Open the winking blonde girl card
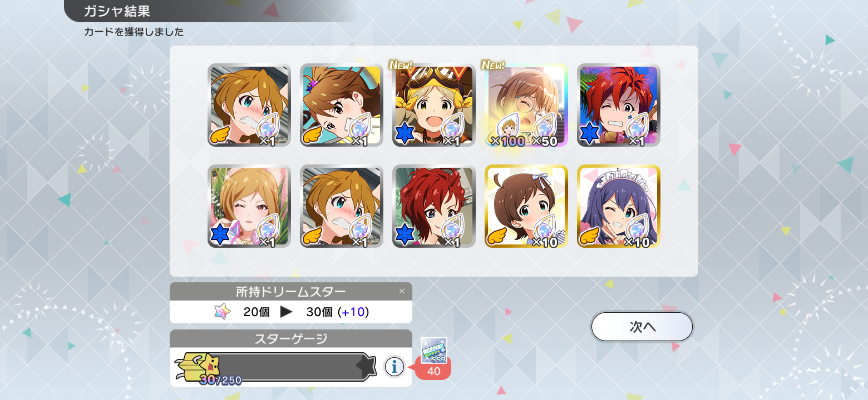The image size is (868, 400). [x=249, y=206]
